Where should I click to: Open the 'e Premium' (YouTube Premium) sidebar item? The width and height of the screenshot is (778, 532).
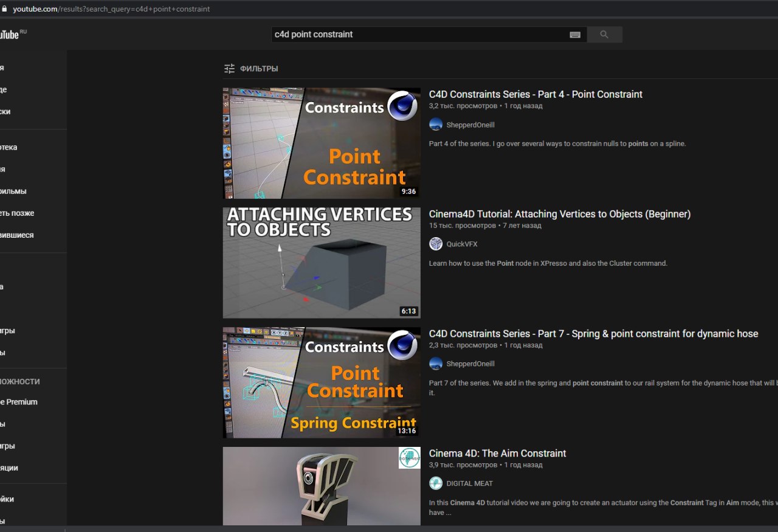point(19,402)
